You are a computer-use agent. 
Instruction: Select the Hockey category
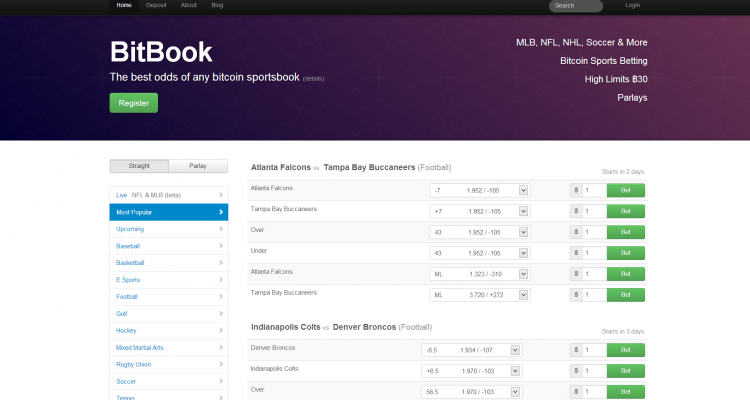coord(169,331)
